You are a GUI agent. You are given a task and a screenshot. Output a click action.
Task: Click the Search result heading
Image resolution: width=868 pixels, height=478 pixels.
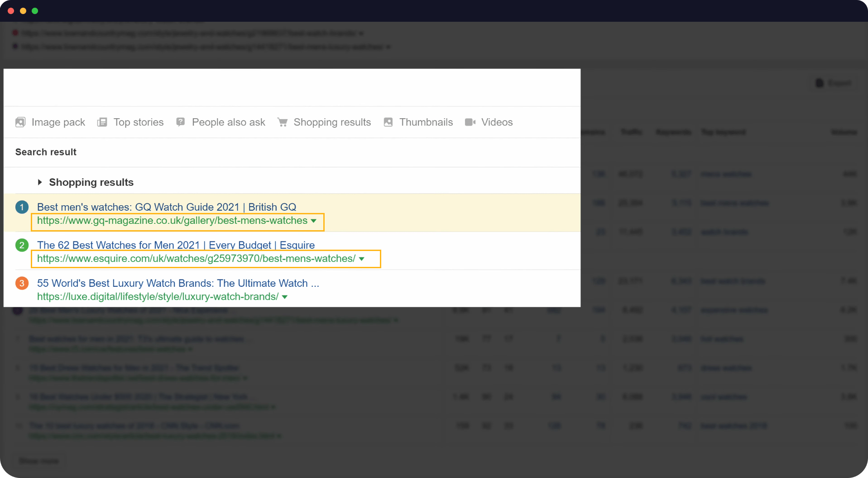(46, 152)
